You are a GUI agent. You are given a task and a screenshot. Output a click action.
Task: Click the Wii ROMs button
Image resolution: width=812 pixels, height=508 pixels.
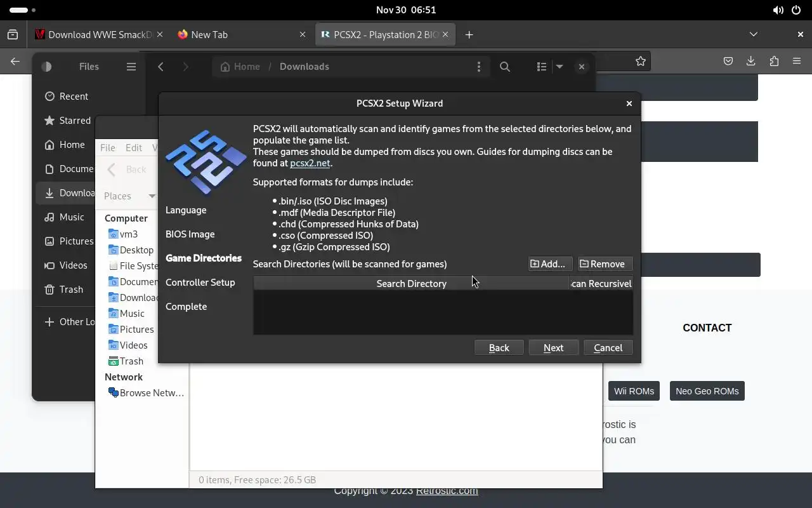pyautogui.click(x=634, y=391)
